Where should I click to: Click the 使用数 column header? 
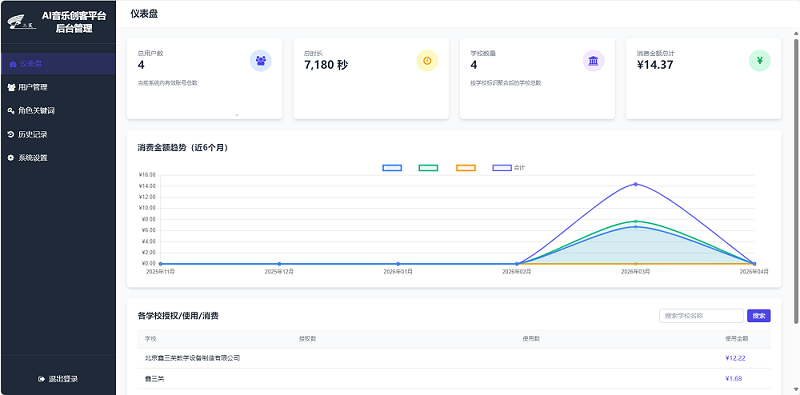tap(531, 338)
